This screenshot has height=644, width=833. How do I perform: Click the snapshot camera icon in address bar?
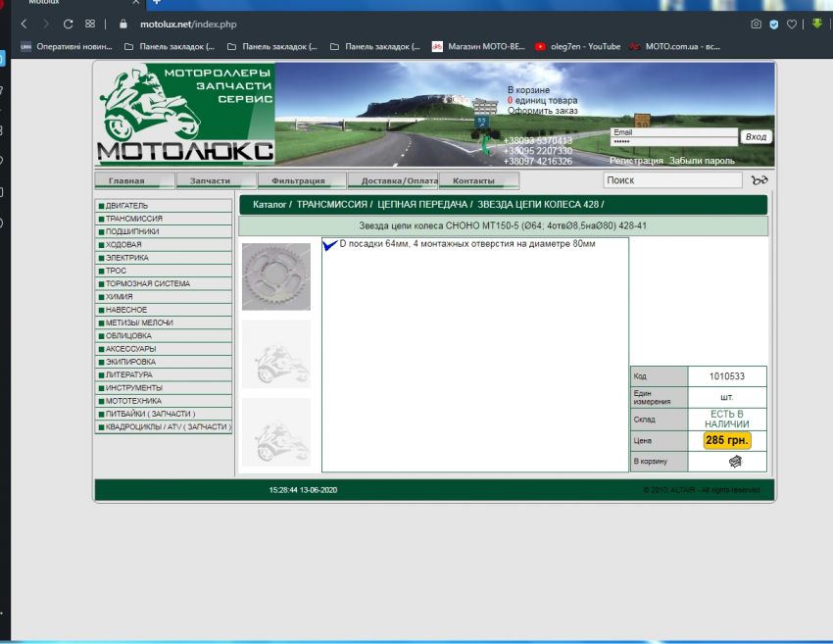(756, 24)
